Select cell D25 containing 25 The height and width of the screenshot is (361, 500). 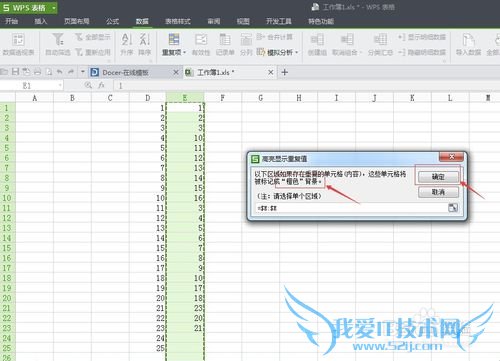148,348
